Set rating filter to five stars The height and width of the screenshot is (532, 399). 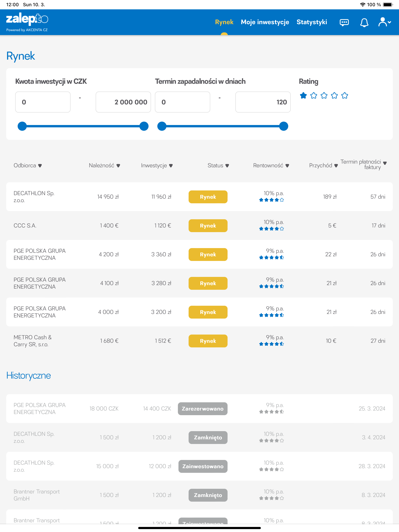(345, 95)
